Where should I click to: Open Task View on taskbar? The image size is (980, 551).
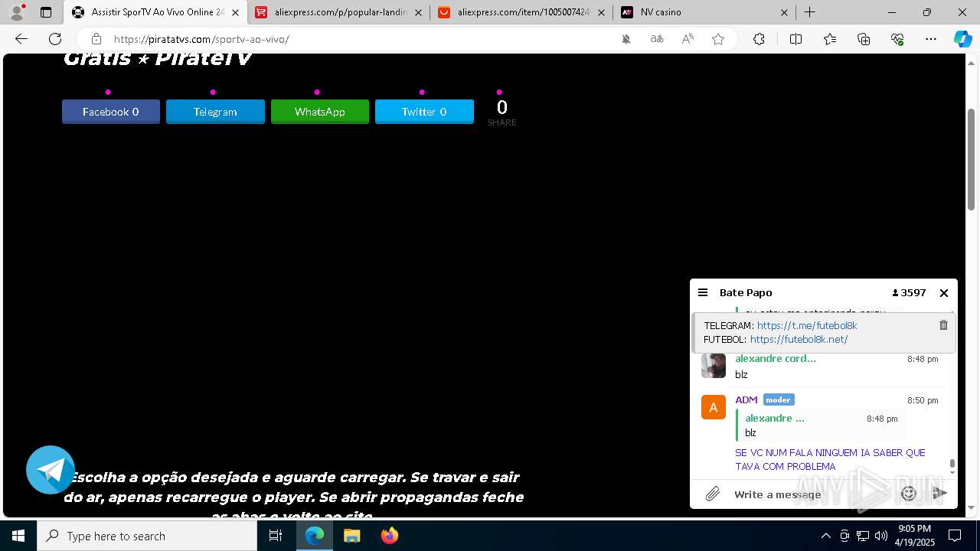[x=276, y=536]
